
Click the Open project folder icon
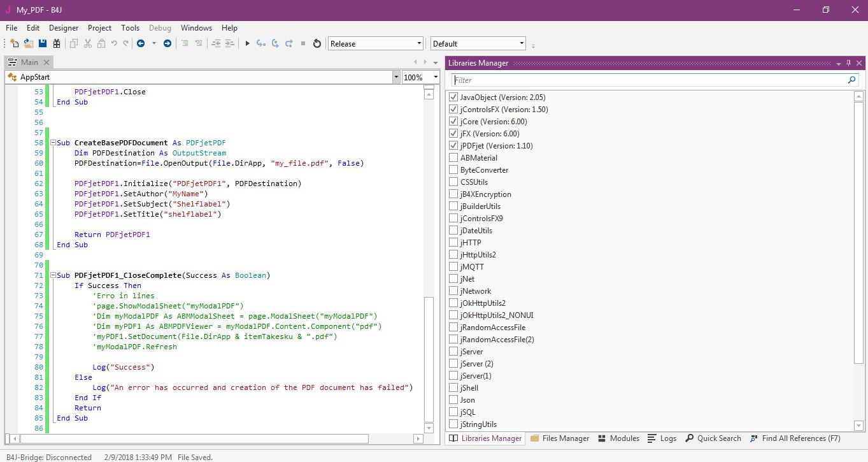tap(29, 43)
